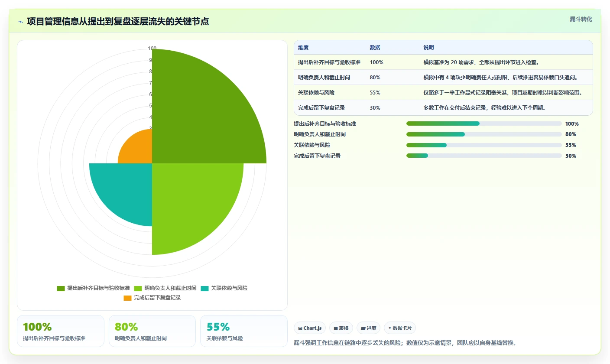Click the 30% label beside progress bar
This screenshot has width=610, height=364.
point(571,156)
